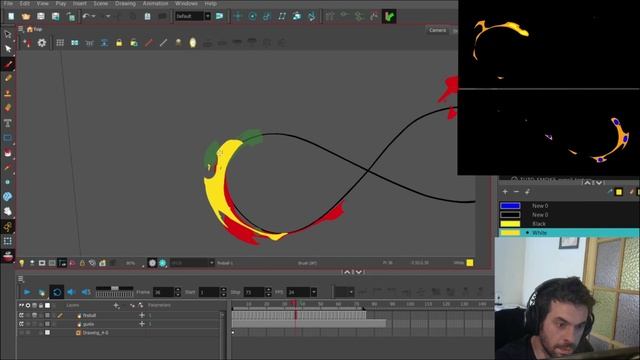Click the Top breadcrumb home link
The image size is (640, 360).
(x=35, y=29)
